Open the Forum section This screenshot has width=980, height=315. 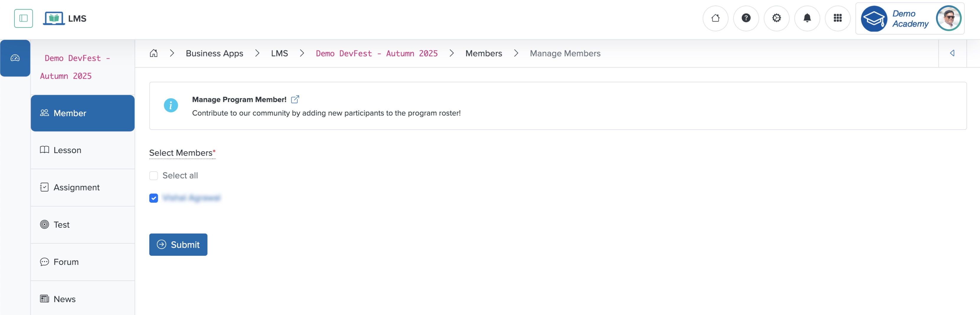coord(66,261)
